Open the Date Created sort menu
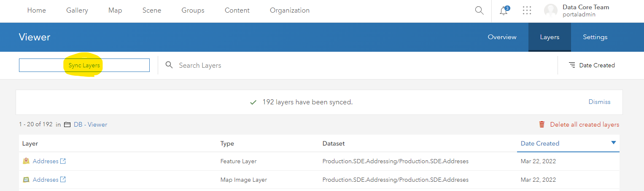The height and width of the screenshot is (191, 644). (x=592, y=65)
